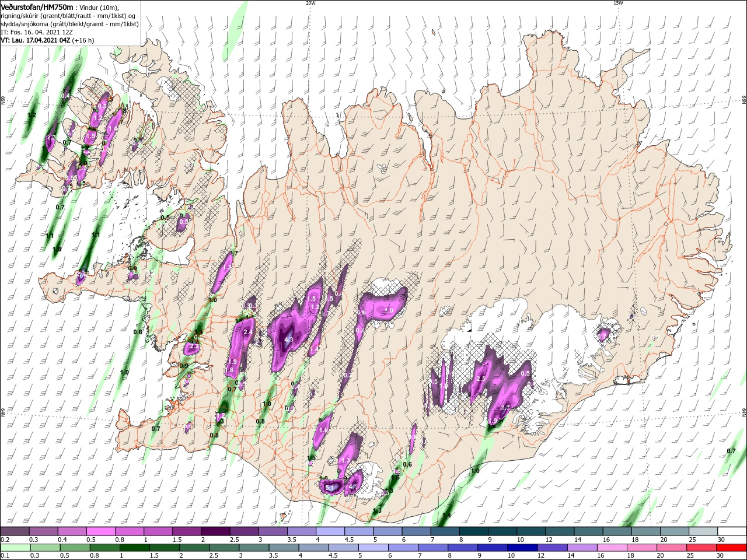Click the "7" label in the lower legend row
Viewport: 747px width, 560px height.
[420, 555]
